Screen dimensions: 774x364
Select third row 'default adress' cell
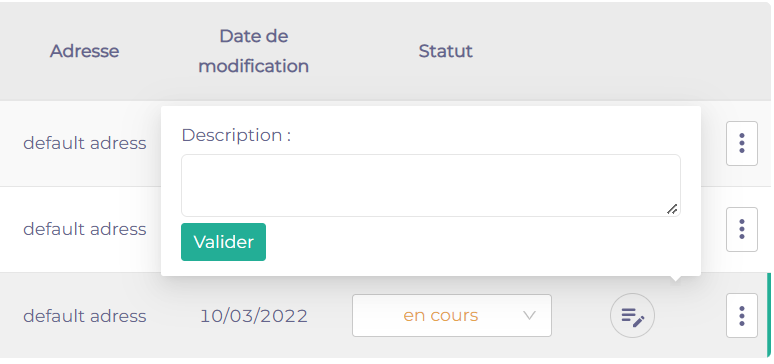point(85,316)
